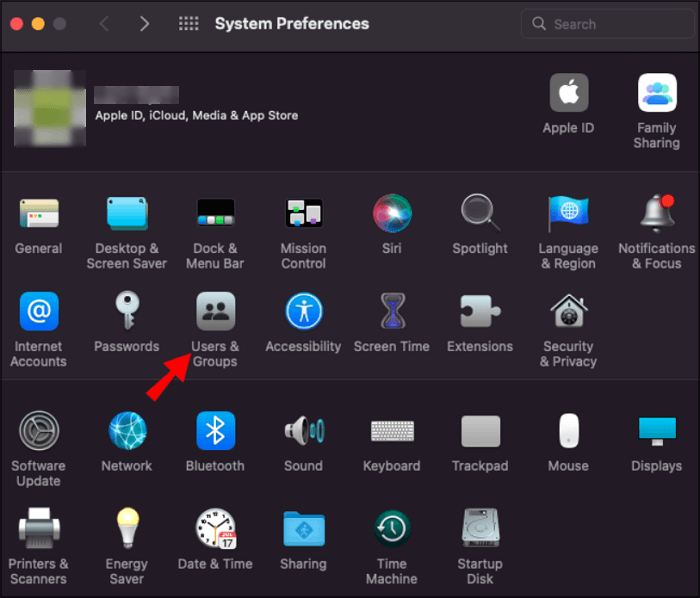Go back using the left chevron
Viewport: 700px width, 598px height.
pyautogui.click(x=105, y=24)
